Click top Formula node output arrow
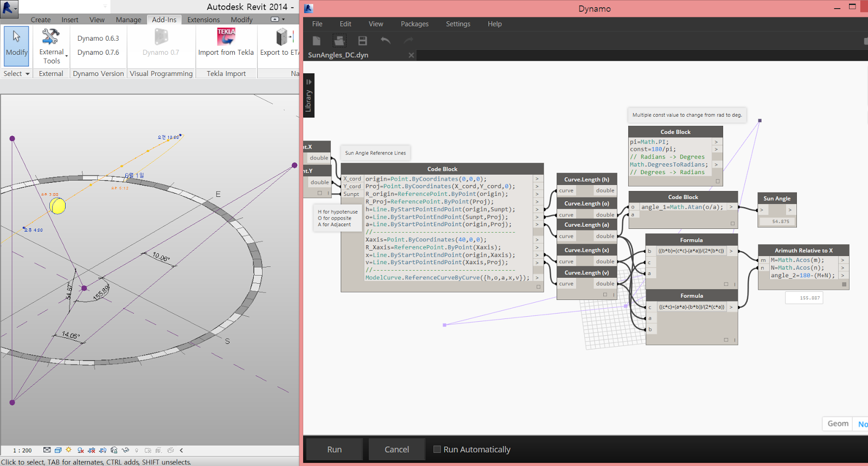This screenshot has width=868, height=466. click(731, 251)
